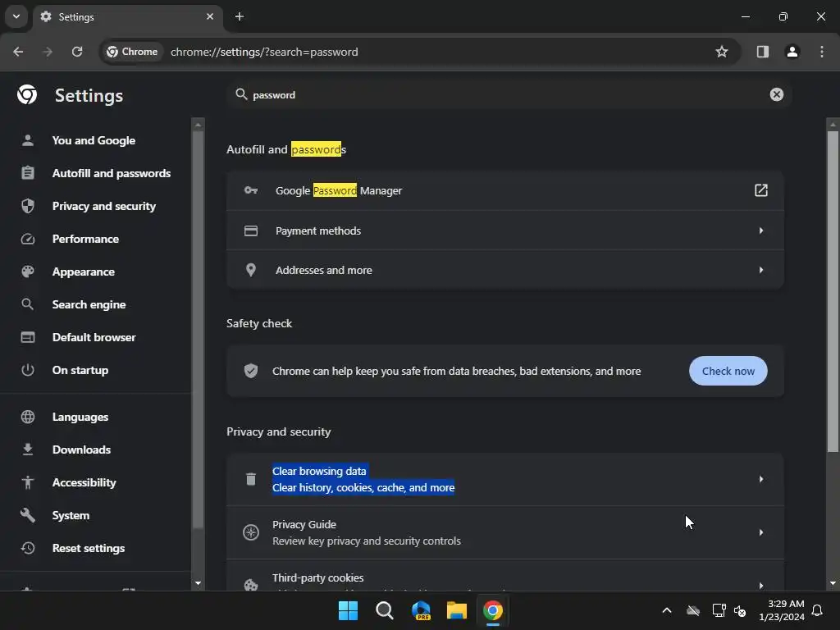
Task: Open On startup settings
Action: click(x=80, y=370)
